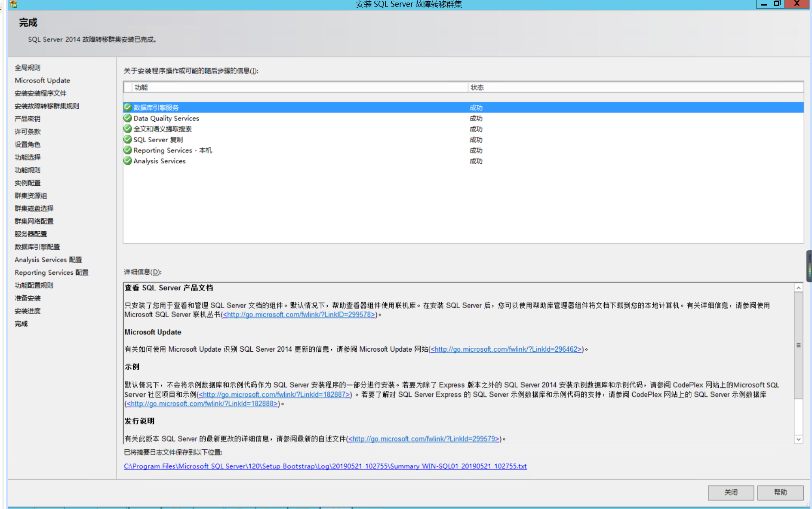Image resolution: width=812 pixels, height=509 pixels.
Task: Select the 数据库引擎服务 row
Action: (x=463, y=107)
